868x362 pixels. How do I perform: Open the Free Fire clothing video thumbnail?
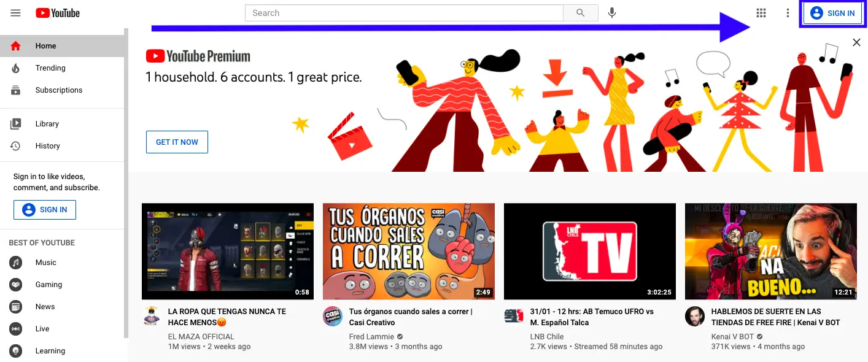point(228,251)
